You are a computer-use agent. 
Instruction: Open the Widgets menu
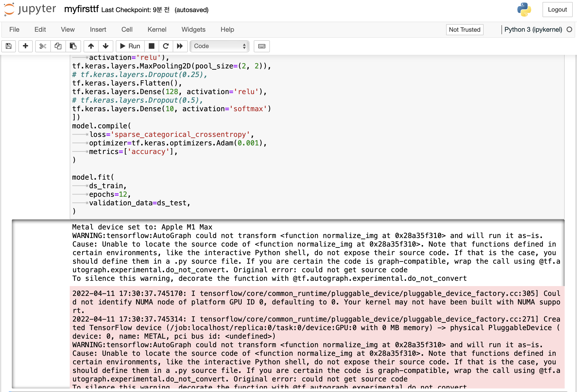pyautogui.click(x=193, y=30)
